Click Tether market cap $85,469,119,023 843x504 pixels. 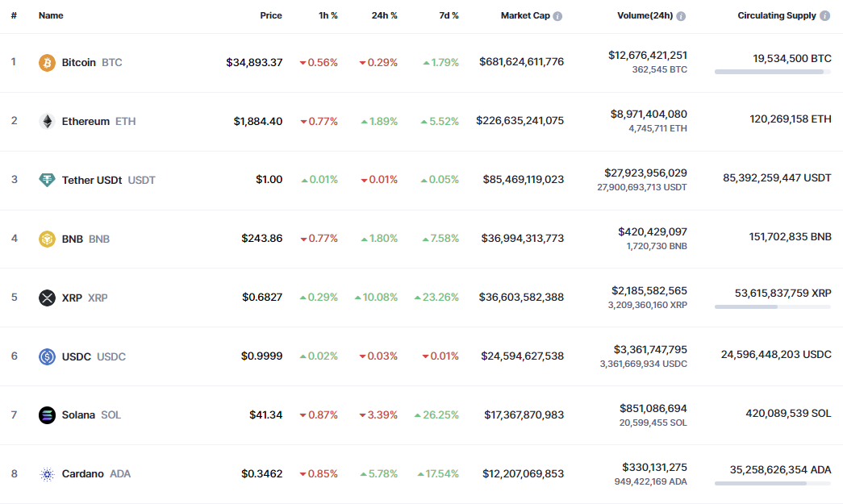pyautogui.click(x=523, y=180)
